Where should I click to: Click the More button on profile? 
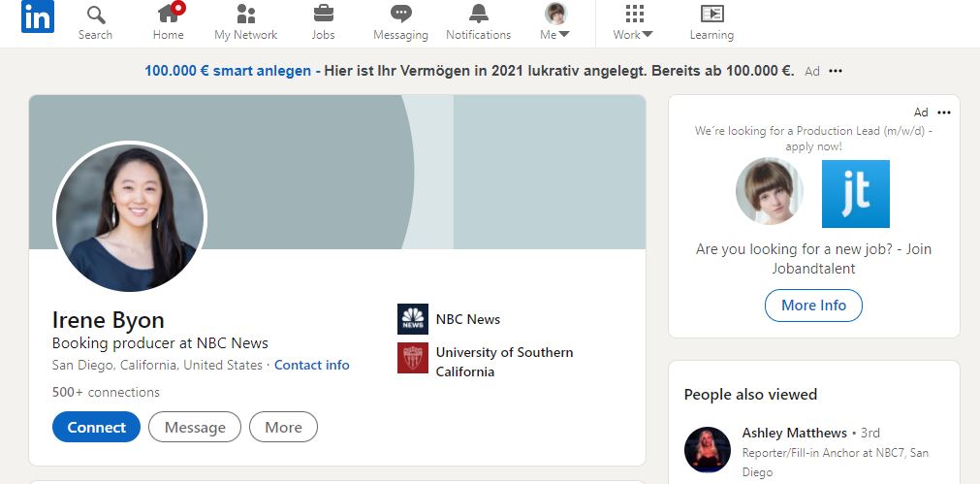pyautogui.click(x=283, y=427)
